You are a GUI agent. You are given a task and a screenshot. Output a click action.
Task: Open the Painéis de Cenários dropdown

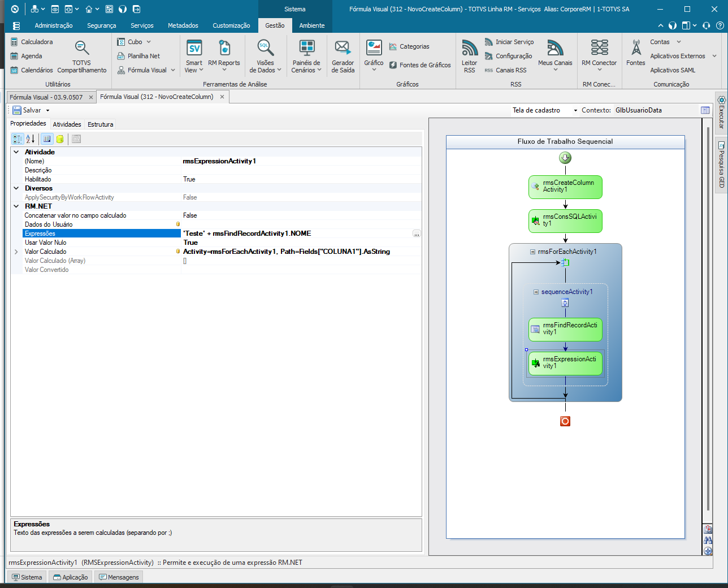(306, 56)
